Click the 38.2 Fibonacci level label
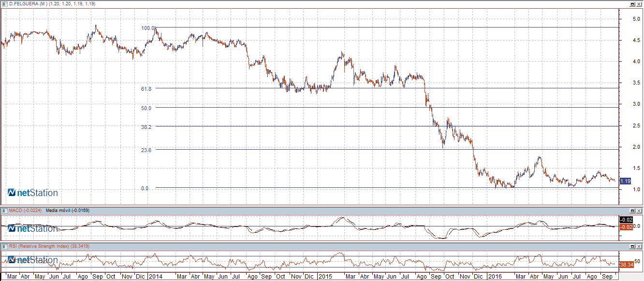 coord(146,126)
